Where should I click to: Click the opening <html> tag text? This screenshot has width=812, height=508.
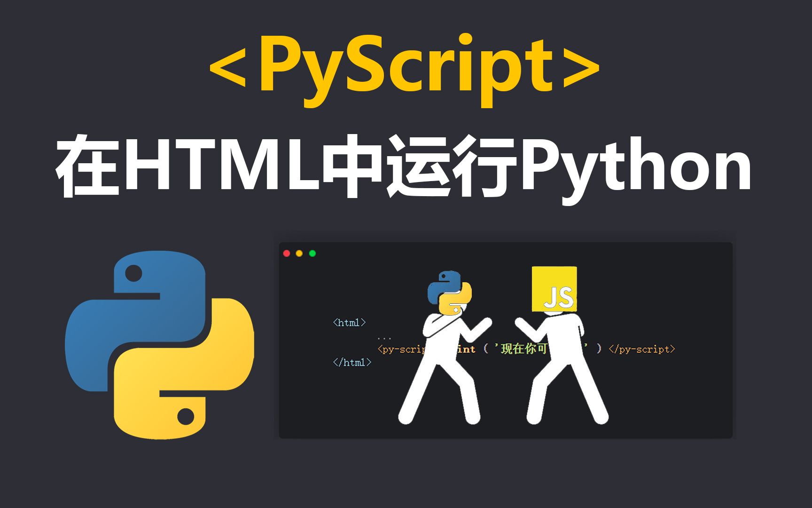point(349,323)
